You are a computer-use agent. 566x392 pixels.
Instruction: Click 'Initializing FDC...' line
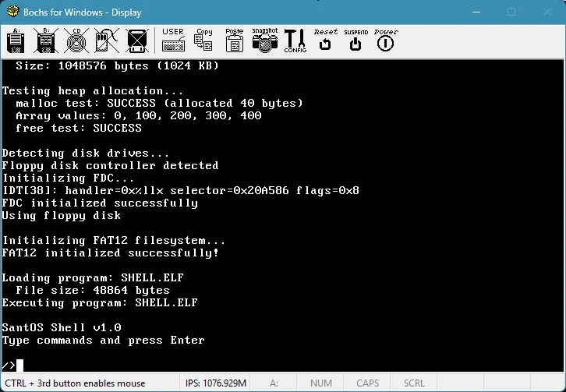pos(69,178)
